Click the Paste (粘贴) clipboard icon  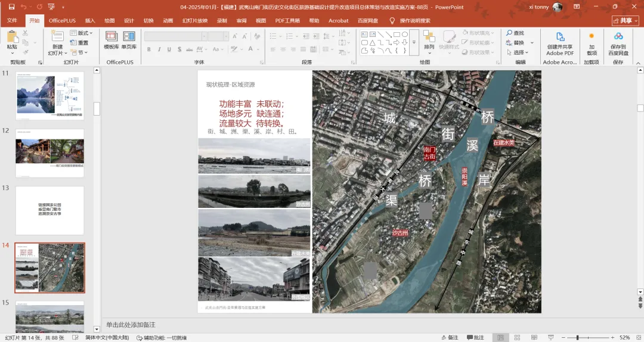click(12, 38)
